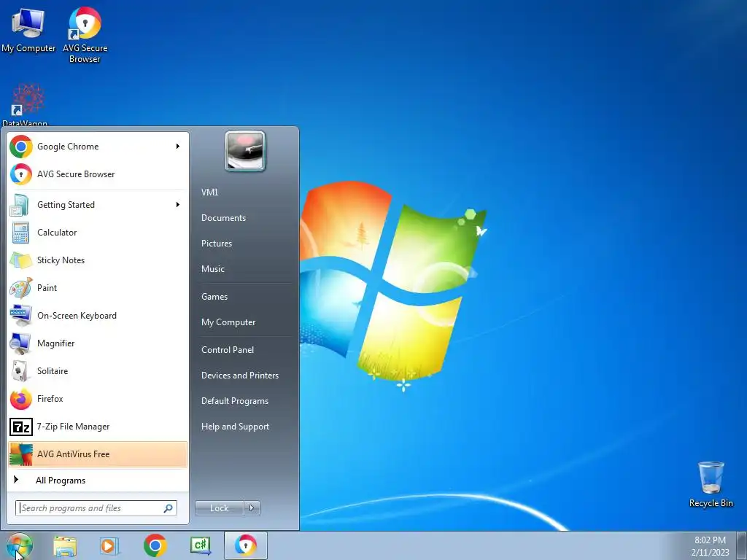Viewport: 747px width, 560px height.
Task: Open 7-Zip File Manager
Action: (98, 427)
